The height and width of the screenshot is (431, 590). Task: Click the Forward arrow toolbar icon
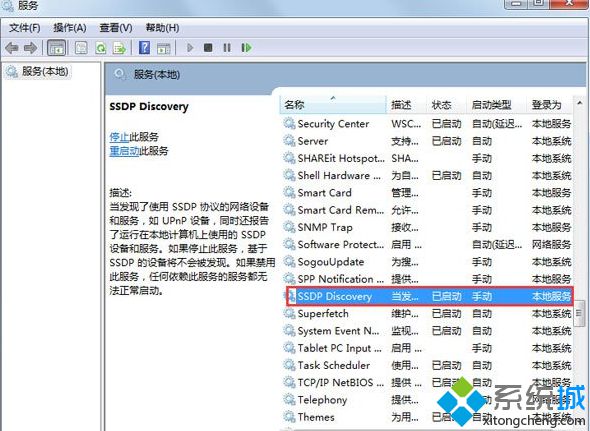[x=30, y=48]
